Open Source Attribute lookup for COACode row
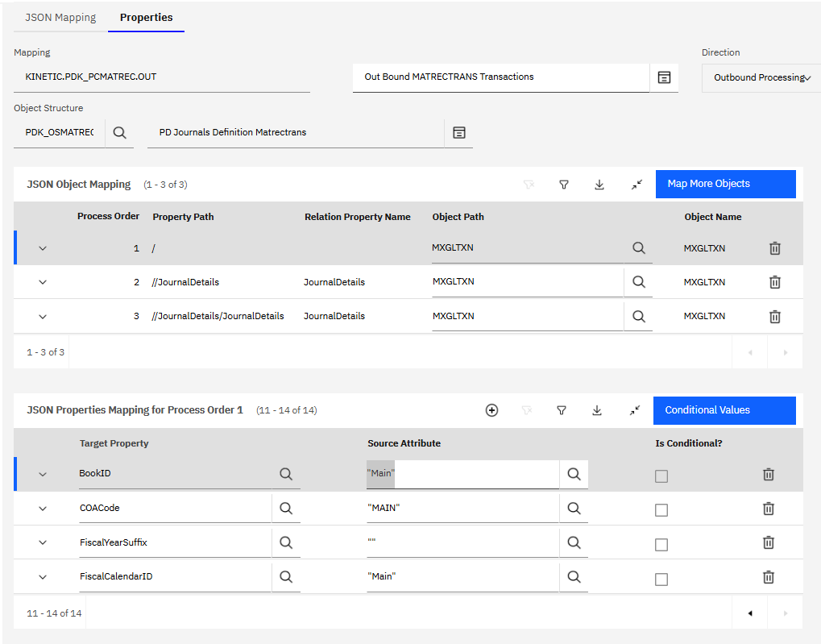Screen dimensions: 821x644 (x=574, y=509)
